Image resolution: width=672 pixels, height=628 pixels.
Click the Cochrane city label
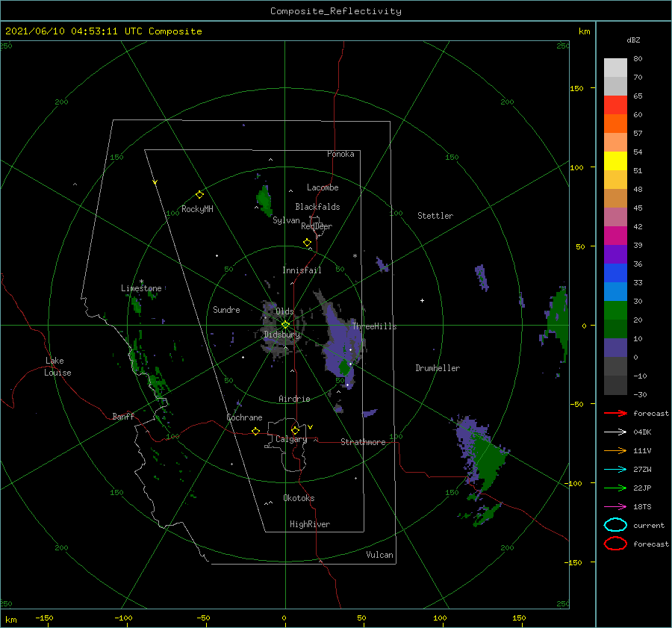coord(244,417)
